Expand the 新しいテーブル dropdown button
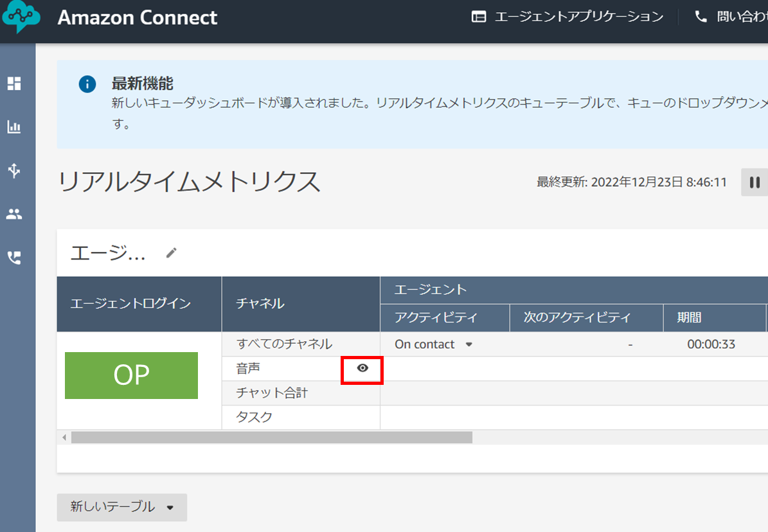This screenshot has height=532, width=768. click(x=122, y=507)
